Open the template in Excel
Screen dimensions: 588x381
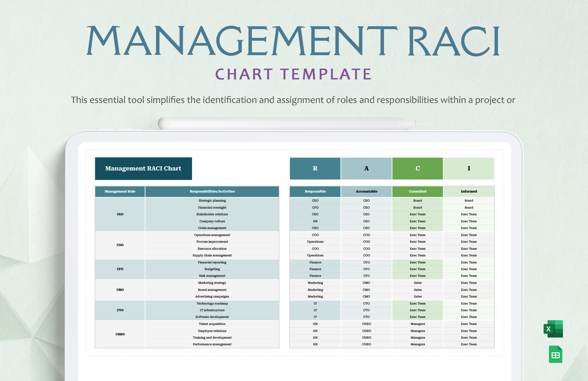(554, 329)
